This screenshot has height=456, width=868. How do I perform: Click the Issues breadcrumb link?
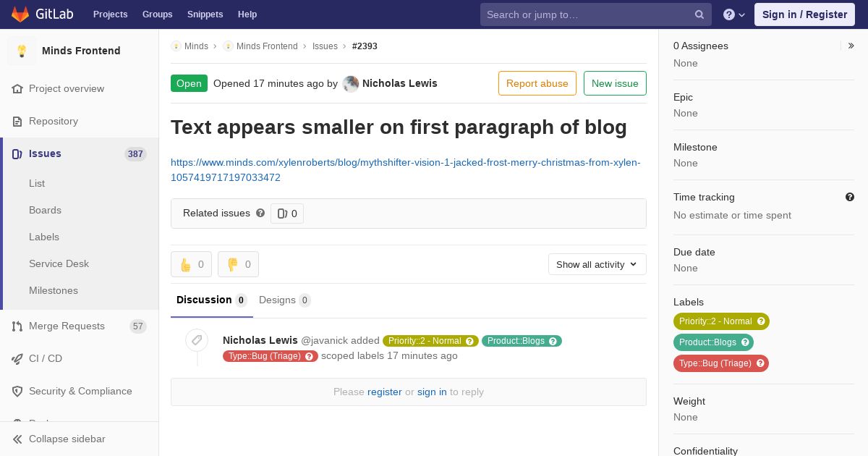click(x=325, y=46)
